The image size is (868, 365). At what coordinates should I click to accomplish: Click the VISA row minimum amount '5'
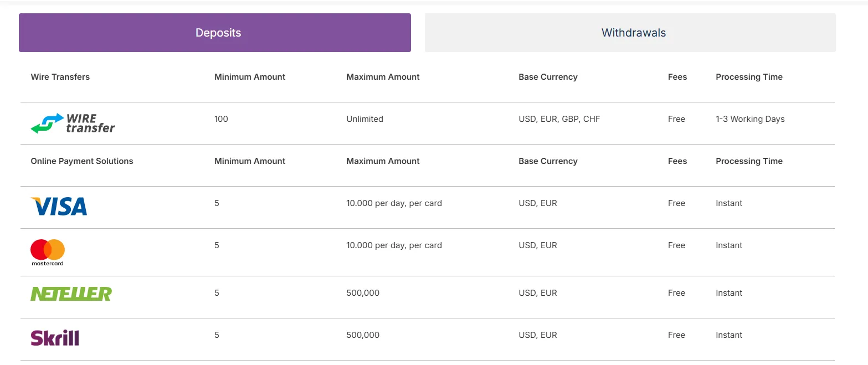[217, 203]
